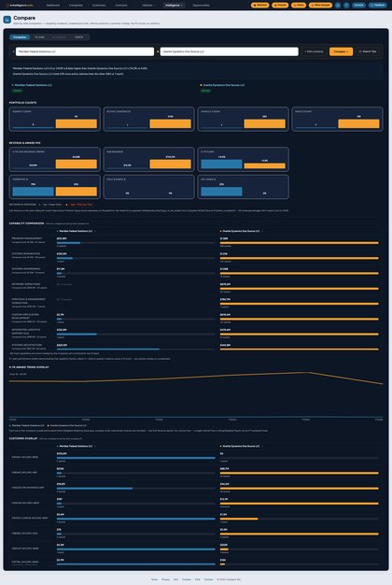
Task: Click the 5-YR CAGR card
Action: [x=243, y=159]
